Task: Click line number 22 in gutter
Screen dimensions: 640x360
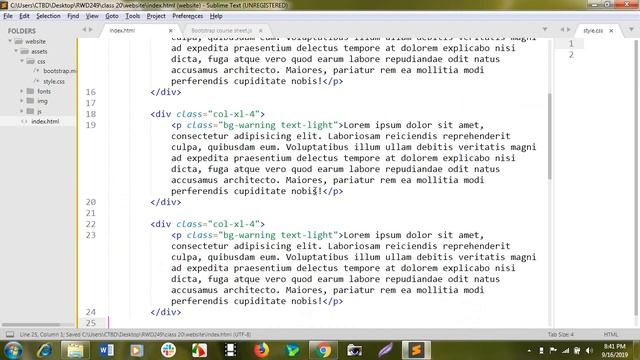Action: click(x=91, y=224)
